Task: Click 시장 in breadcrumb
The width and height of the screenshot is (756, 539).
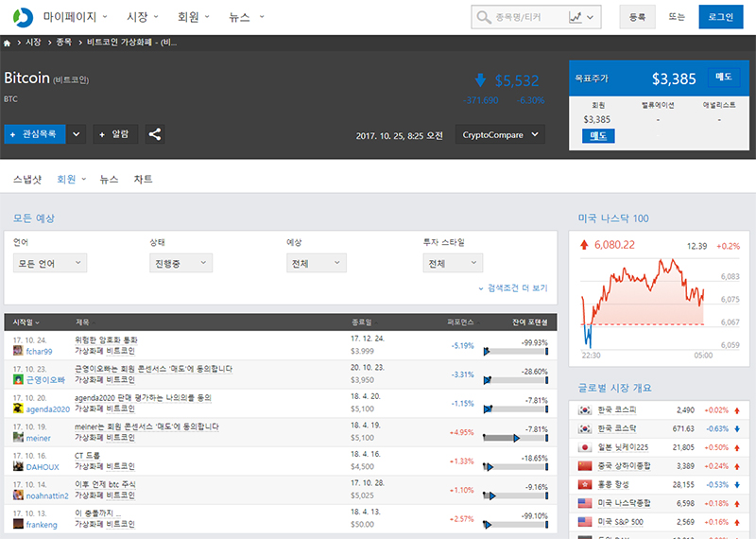Action: [x=33, y=43]
